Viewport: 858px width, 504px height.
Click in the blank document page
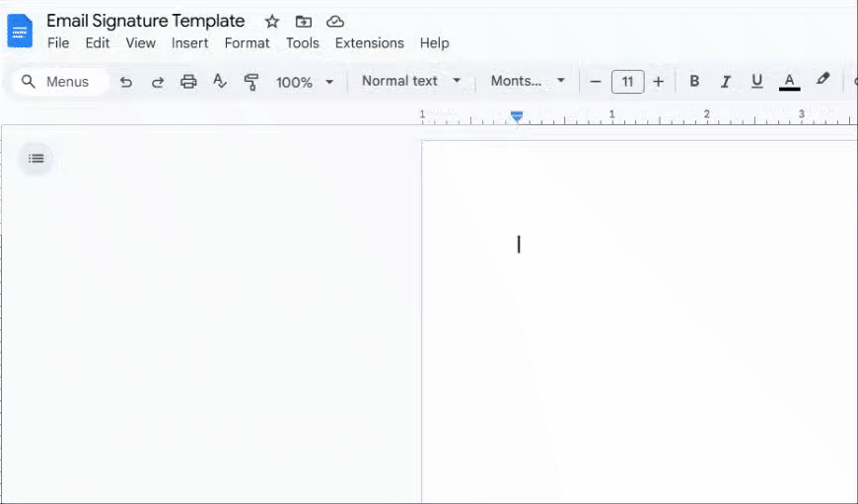click(639, 322)
